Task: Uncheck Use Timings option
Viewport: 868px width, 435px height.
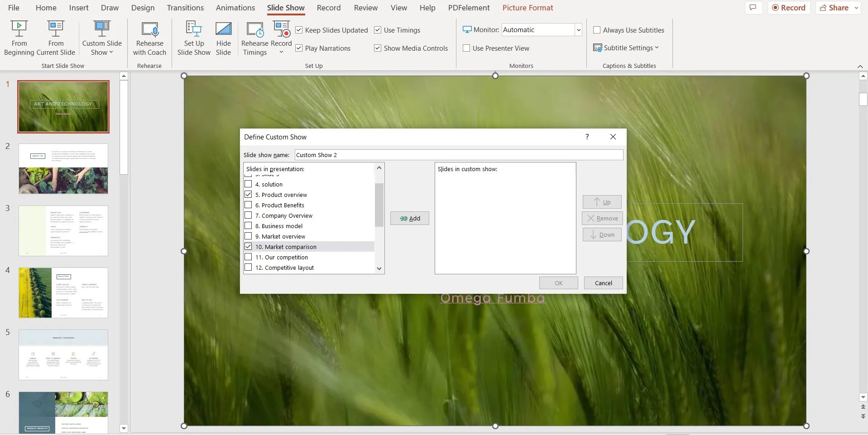Action: pos(378,30)
